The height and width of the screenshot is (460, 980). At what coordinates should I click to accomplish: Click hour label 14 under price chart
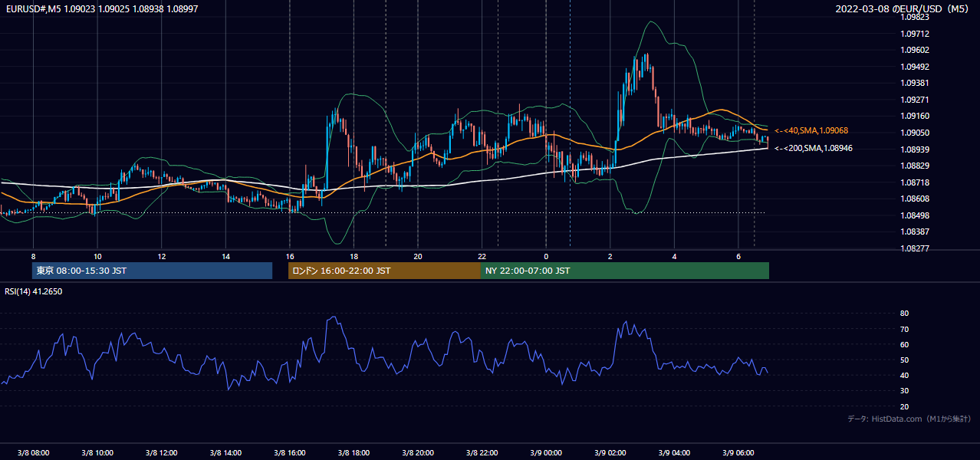[x=225, y=256]
